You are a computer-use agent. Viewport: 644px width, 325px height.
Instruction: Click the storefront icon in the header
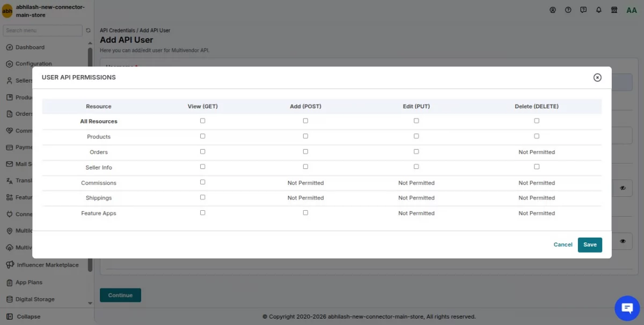614,10
